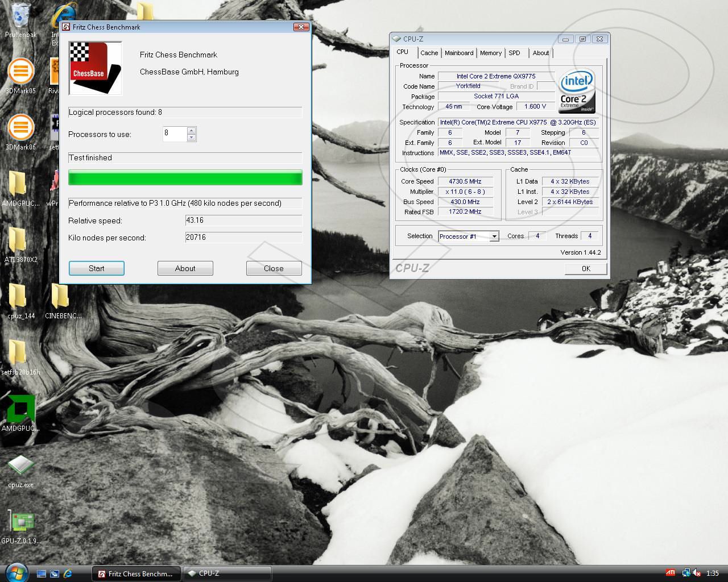Viewport: 728px width, 582px height.
Task: Open the Windows Start orb
Action: [x=15, y=572]
